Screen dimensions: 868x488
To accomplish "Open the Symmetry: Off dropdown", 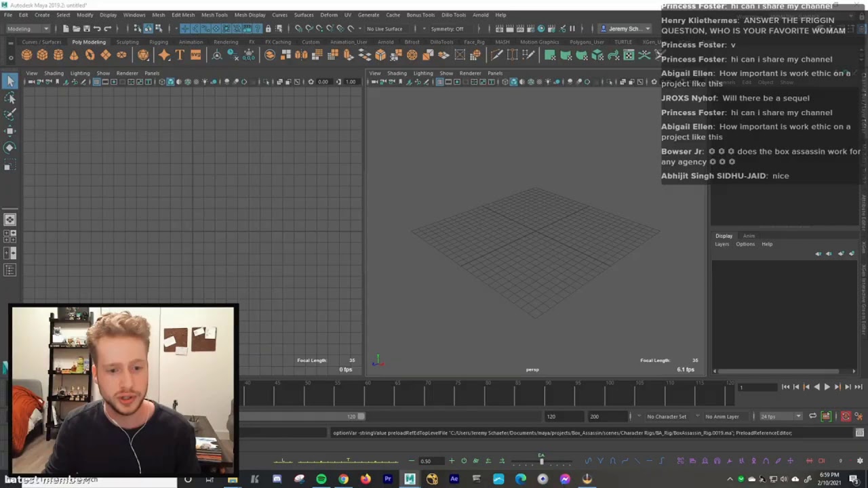I will pos(447,28).
